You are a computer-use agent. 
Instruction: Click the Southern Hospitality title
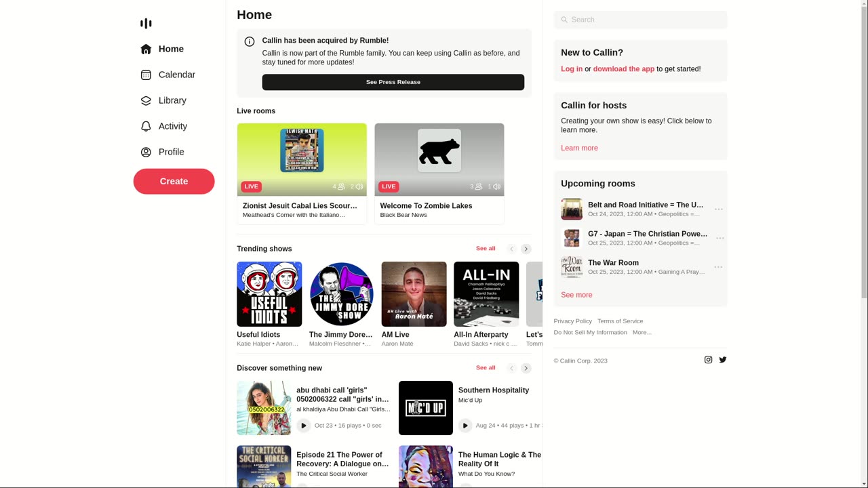click(x=494, y=390)
